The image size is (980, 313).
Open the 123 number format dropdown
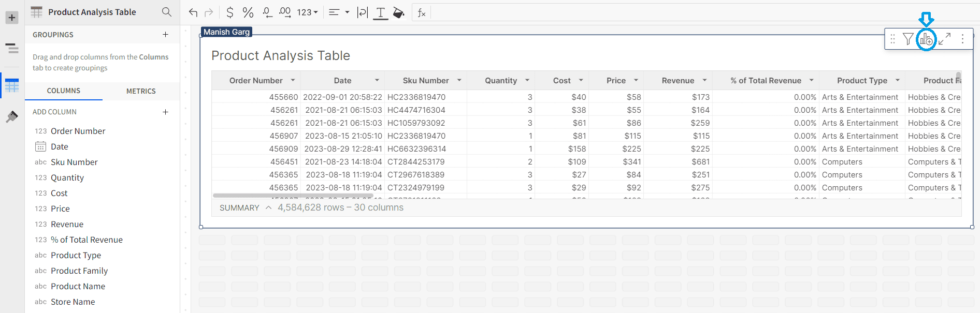click(307, 12)
